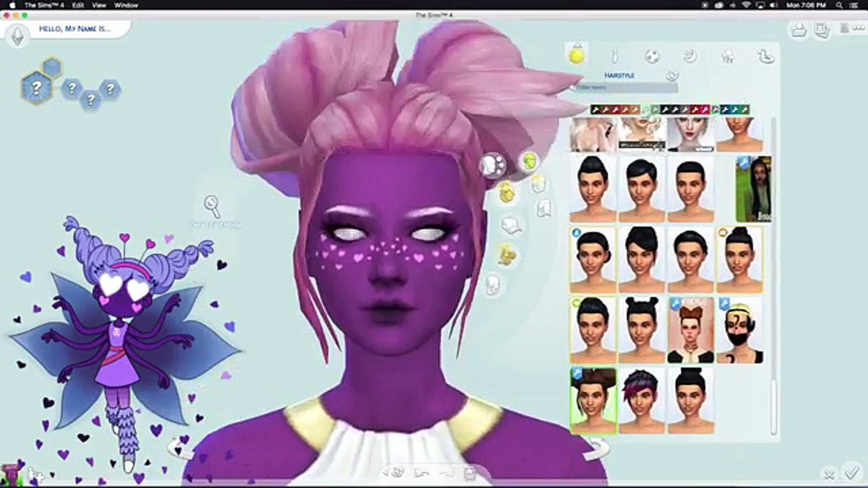Open the party outfit category icon
The height and width of the screenshot is (488, 868).
coord(728,57)
